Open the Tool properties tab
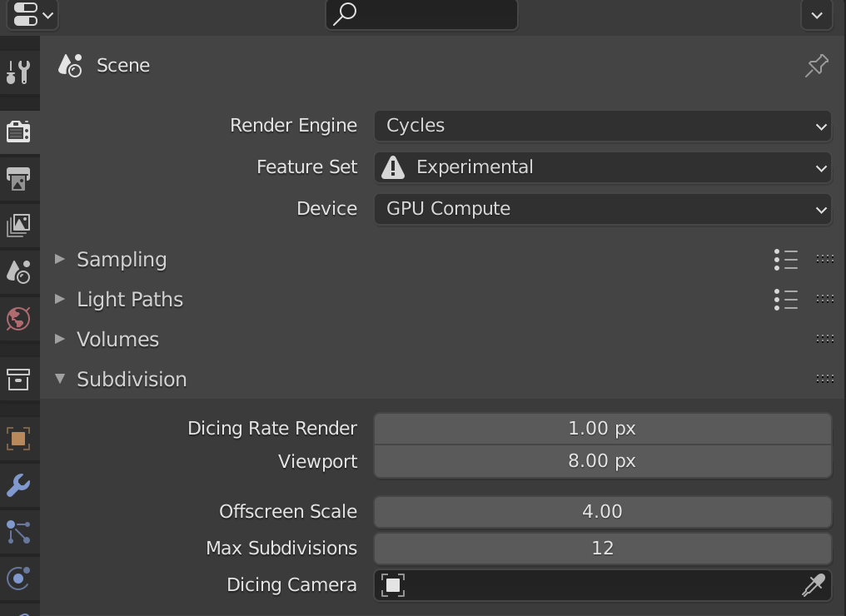The image size is (846, 616). [x=18, y=72]
